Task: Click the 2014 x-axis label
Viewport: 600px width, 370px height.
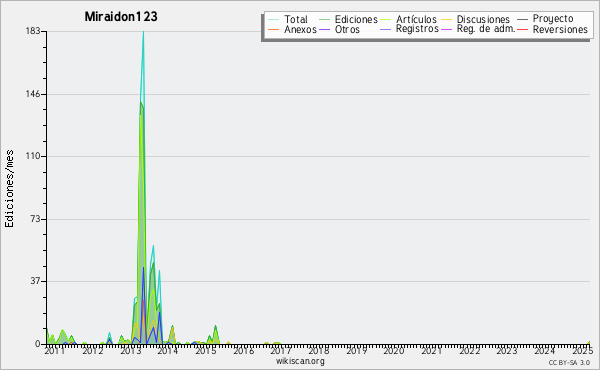Action: [168, 350]
